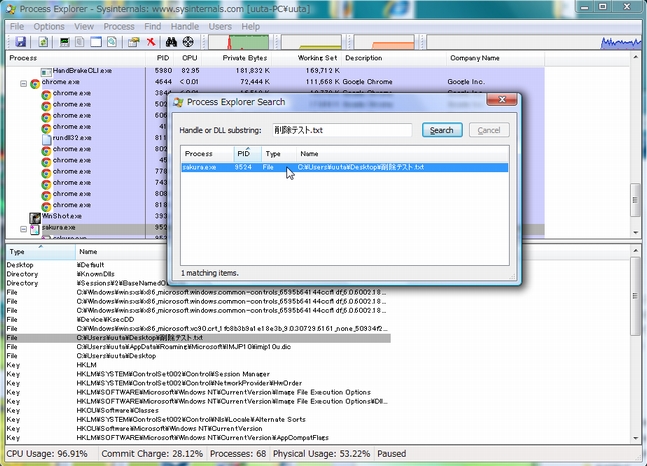Sort lower pane by Type column
647x466 pixels.
point(40,252)
